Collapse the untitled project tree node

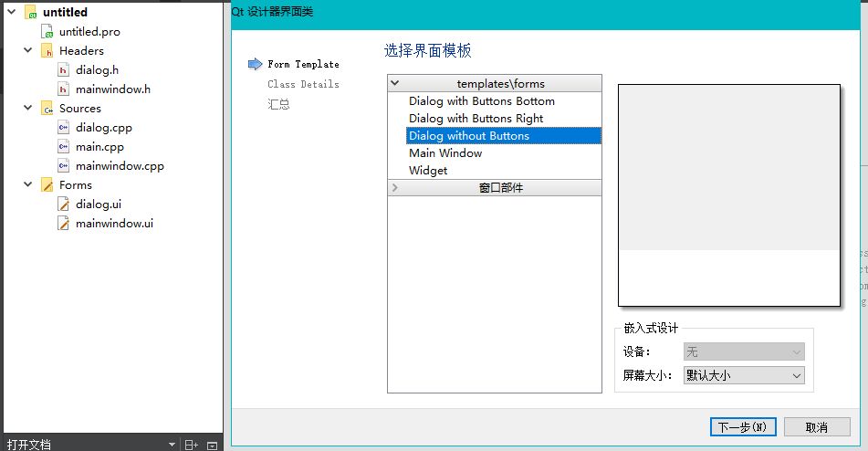coord(10,13)
